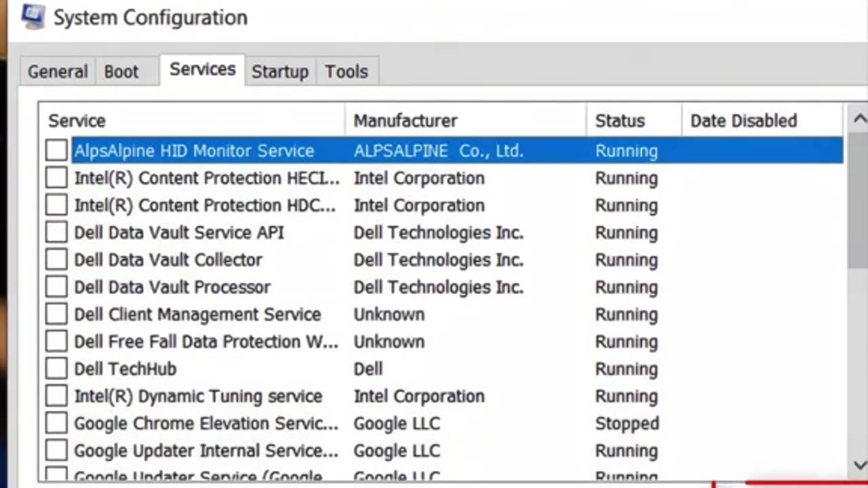
Task: Go to the Tools tab
Action: pyautogui.click(x=347, y=72)
